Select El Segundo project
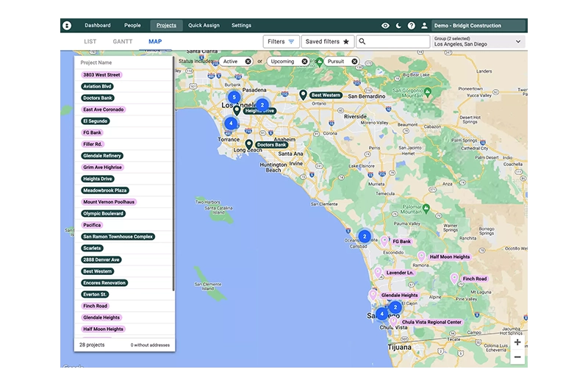This screenshot has width=588, height=386. coord(96,121)
